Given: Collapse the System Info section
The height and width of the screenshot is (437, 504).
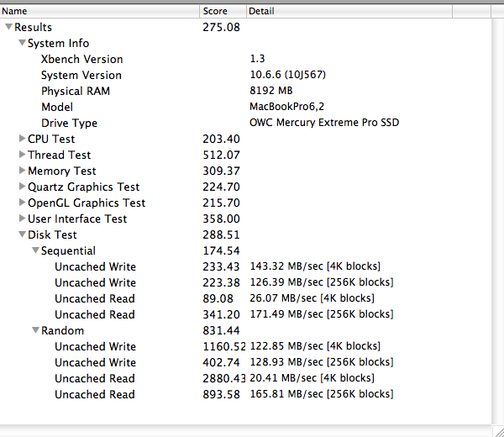Looking at the screenshot, I should coord(22,43).
